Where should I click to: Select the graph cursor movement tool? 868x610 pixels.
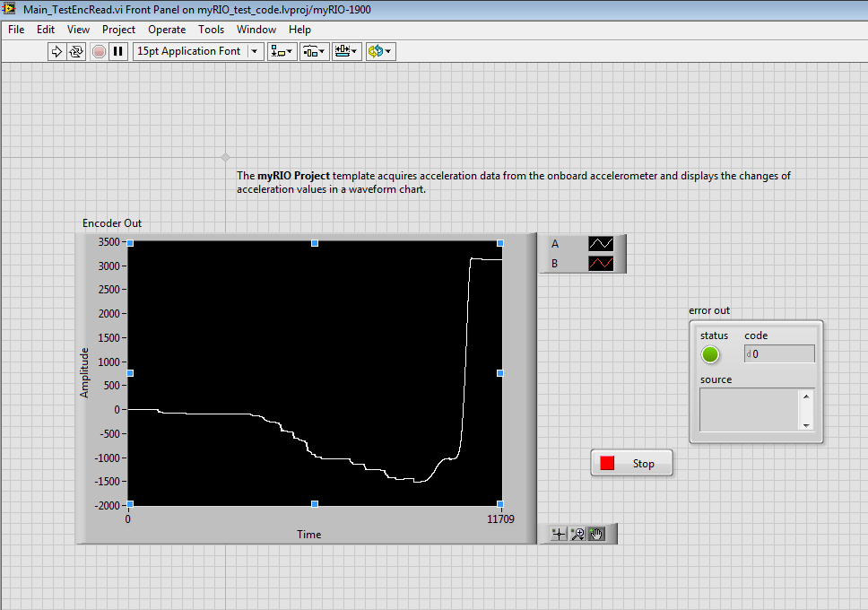point(559,534)
